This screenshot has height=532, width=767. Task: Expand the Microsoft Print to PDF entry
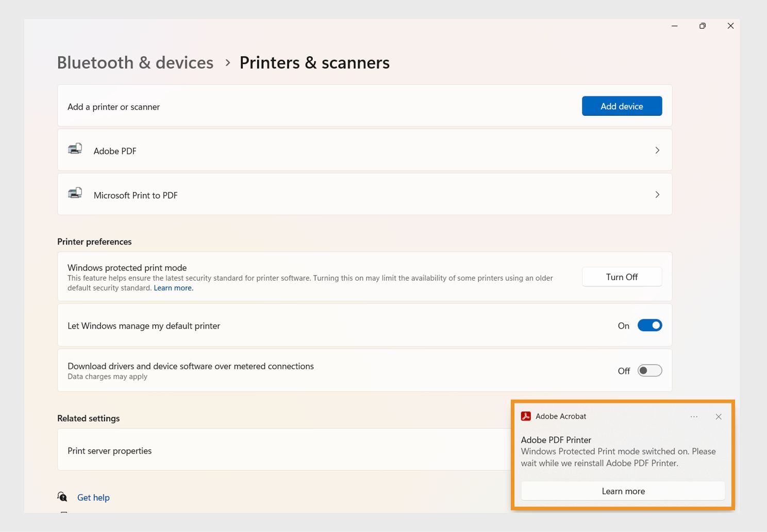pyautogui.click(x=657, y=194)
